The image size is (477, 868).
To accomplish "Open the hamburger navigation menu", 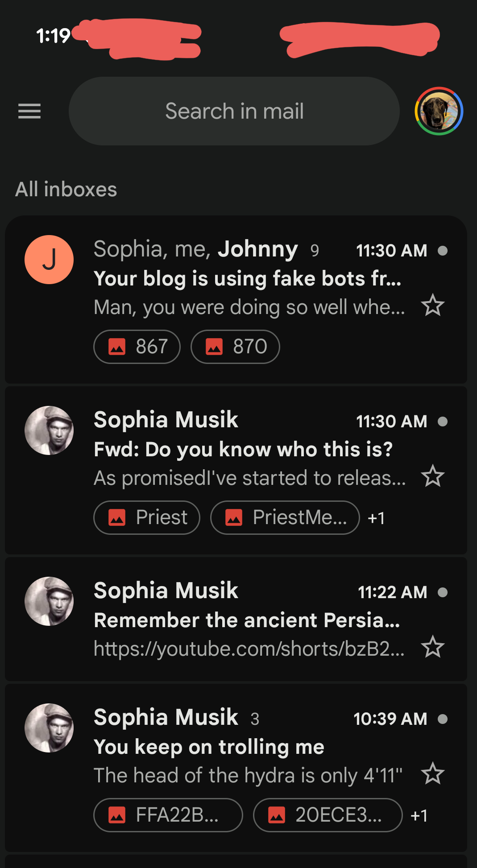I will 29,111.
